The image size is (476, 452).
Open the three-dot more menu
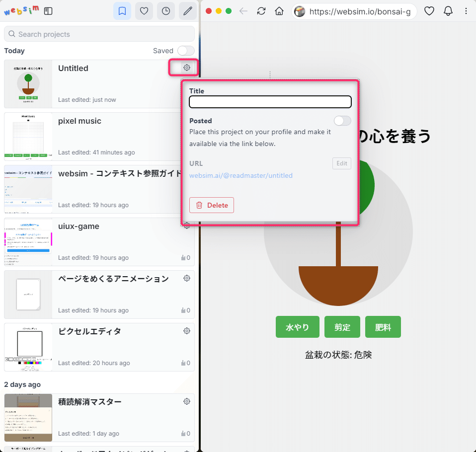[x=466, y=11]
